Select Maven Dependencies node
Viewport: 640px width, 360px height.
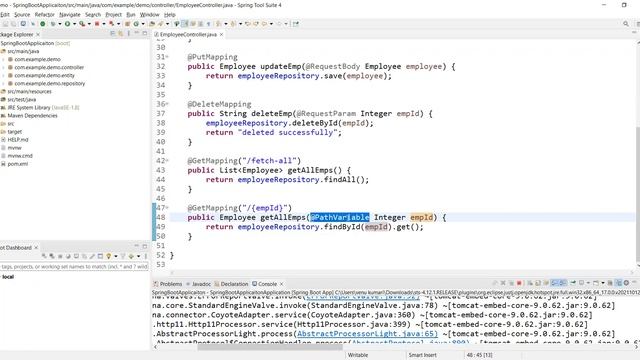32,116
